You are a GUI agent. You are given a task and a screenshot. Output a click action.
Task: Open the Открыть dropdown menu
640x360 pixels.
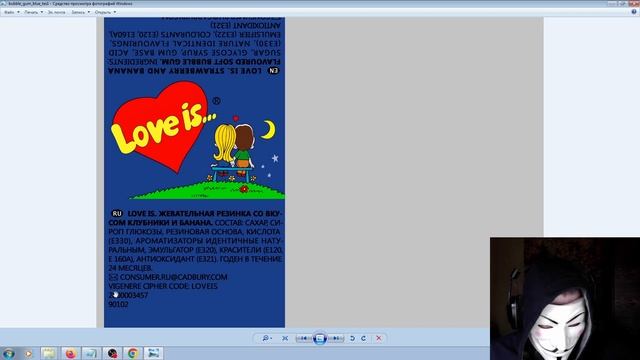click(x=105, y=12)
